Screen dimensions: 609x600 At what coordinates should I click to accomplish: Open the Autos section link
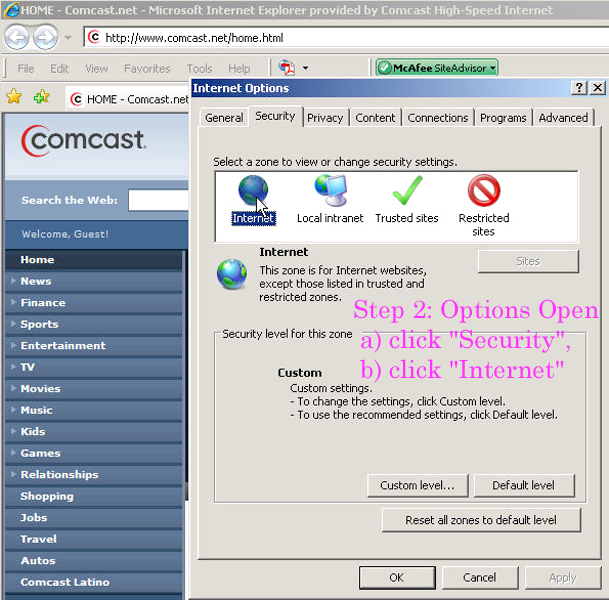(38, 561)
